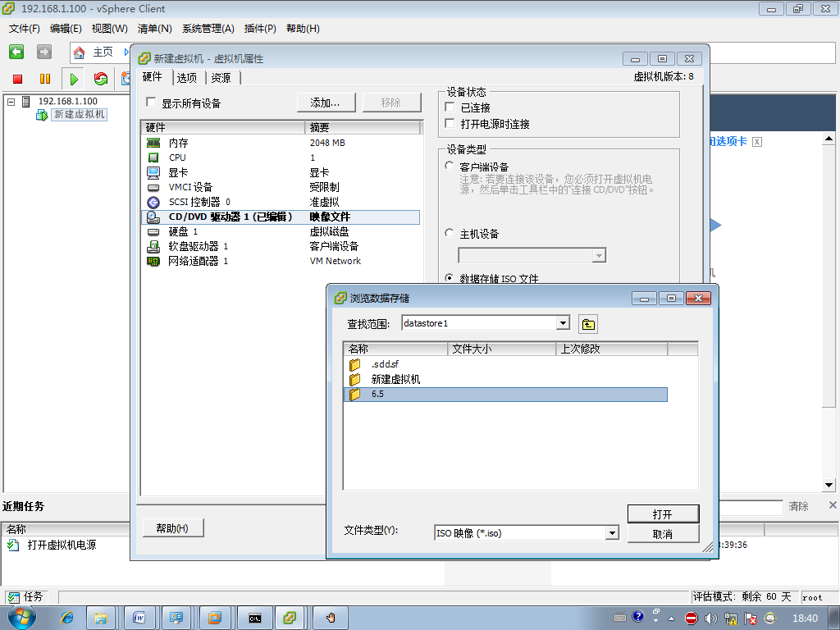
Task: Open the Windows Start menu orb
Action: coord(22,617)
